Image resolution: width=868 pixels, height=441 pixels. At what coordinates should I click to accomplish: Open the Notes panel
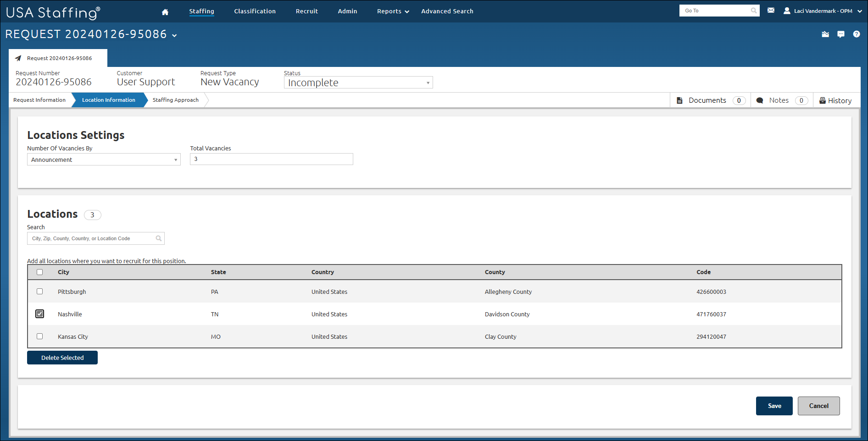point(779,100)
